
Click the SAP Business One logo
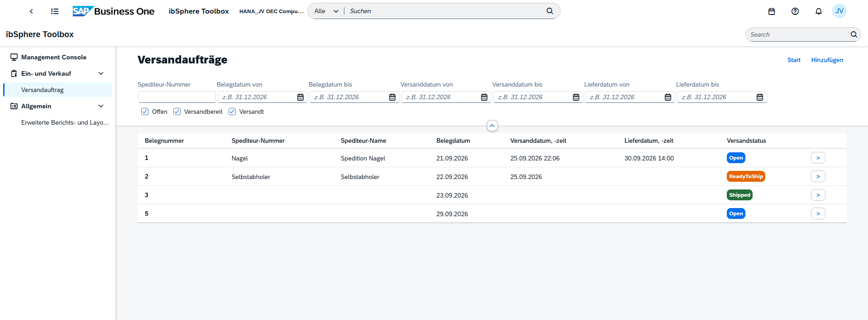click(x=114, y=11)
